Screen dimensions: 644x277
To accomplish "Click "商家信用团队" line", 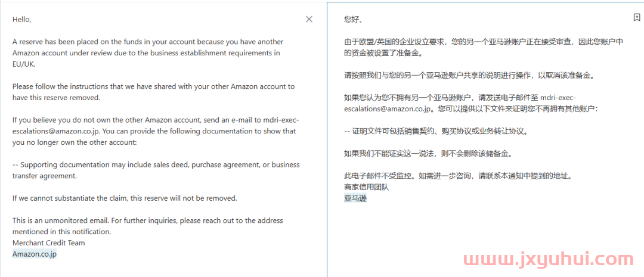I will click(x=366, y=187).
